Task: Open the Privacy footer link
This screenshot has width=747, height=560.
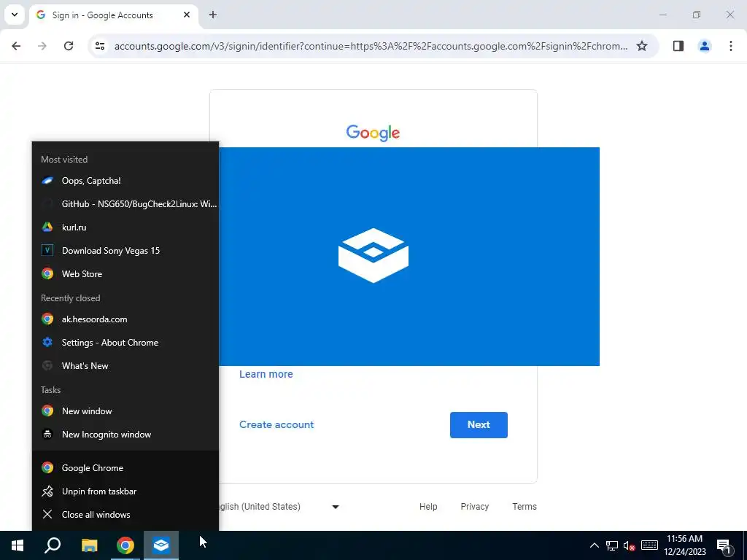Action: pos(474,506)
